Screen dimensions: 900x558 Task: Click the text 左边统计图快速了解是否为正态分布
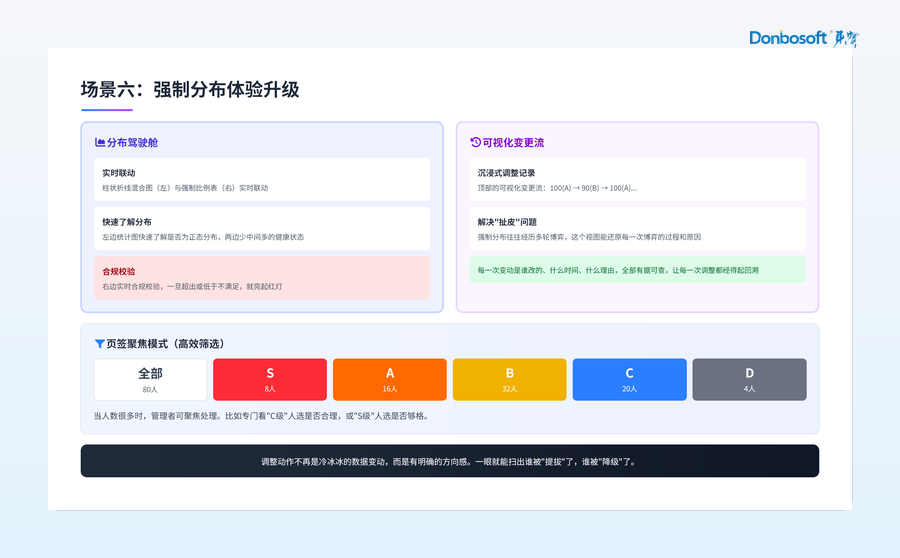pos(203,237)
